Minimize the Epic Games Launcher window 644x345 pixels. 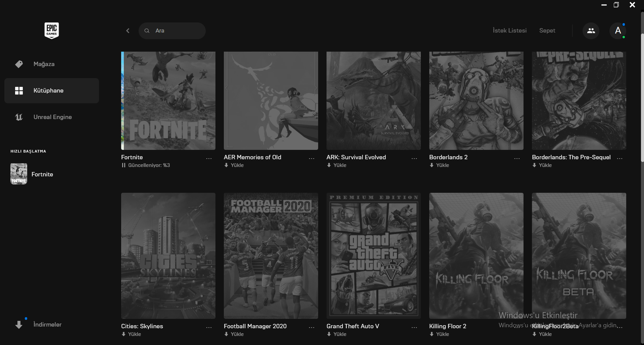coord(604,5)
